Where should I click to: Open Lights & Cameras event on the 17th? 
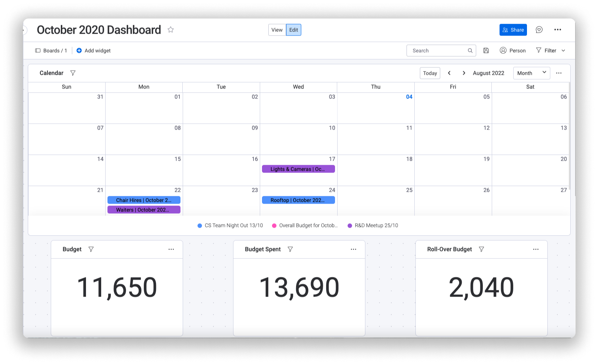(298, 169)
